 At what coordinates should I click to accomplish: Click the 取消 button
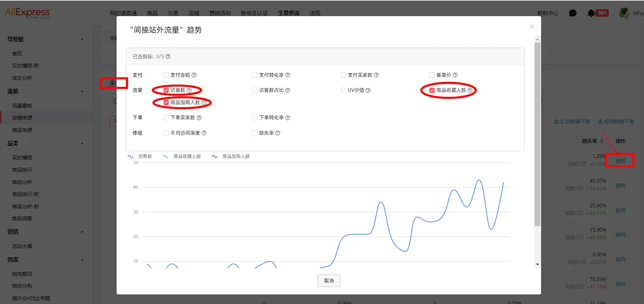pyautogui.click(x=329, y=281)
